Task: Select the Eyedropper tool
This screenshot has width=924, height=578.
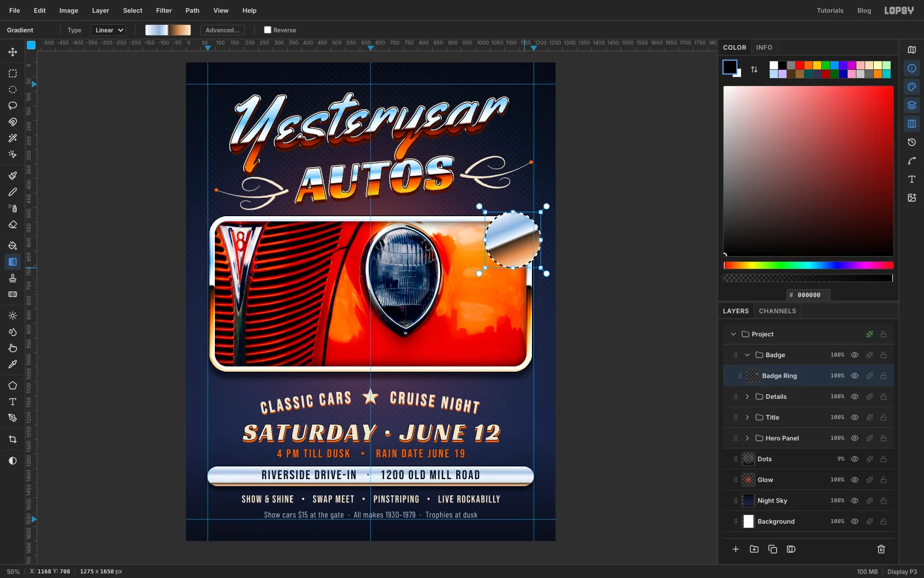Action: [x=13, y=364]
